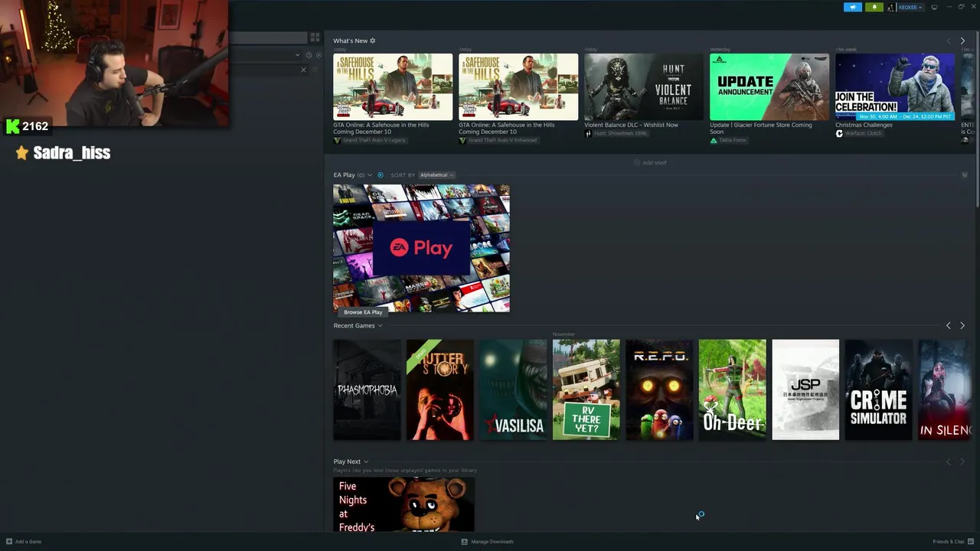Viewport: 980px width, 551px height.
Task: Switch library to grid view icon
Action: pos(315,37)
